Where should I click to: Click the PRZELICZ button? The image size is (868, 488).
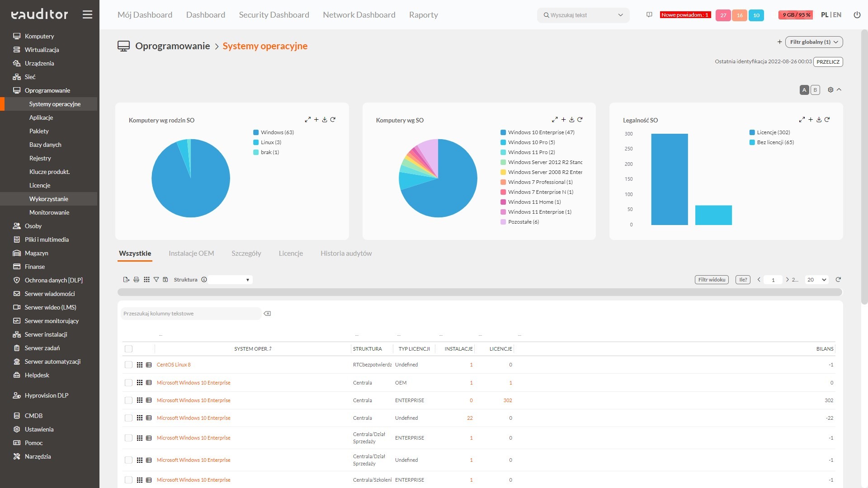coord(828,62)
